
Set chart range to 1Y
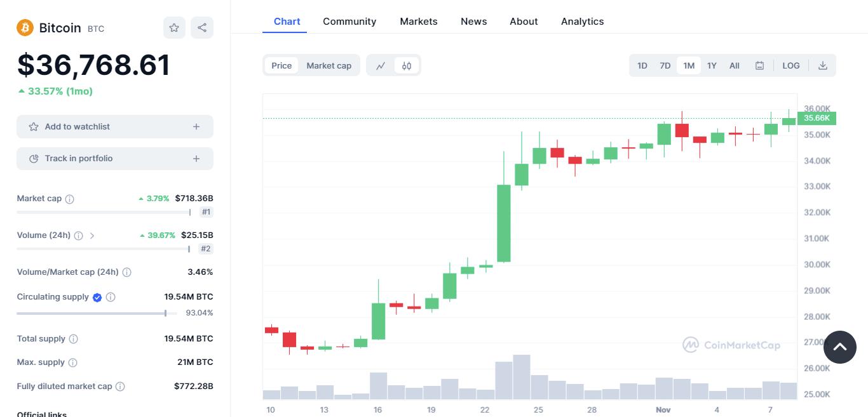click(712, 65)
